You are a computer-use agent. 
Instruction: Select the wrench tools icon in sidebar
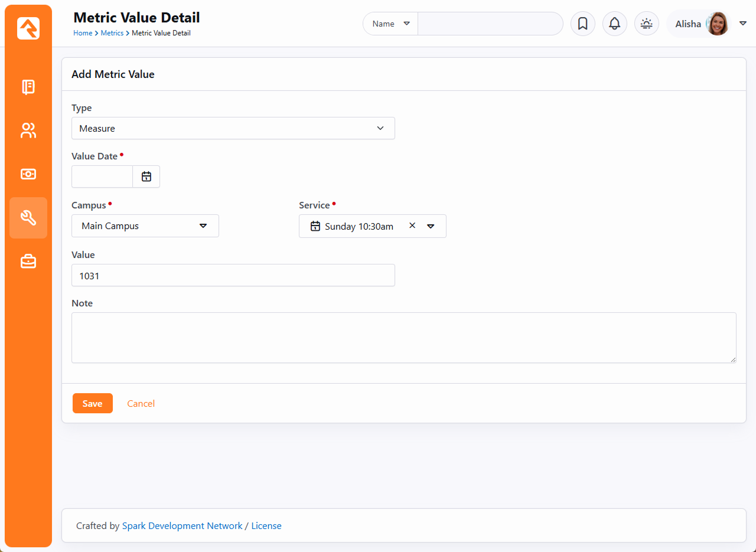coord(28,218)
